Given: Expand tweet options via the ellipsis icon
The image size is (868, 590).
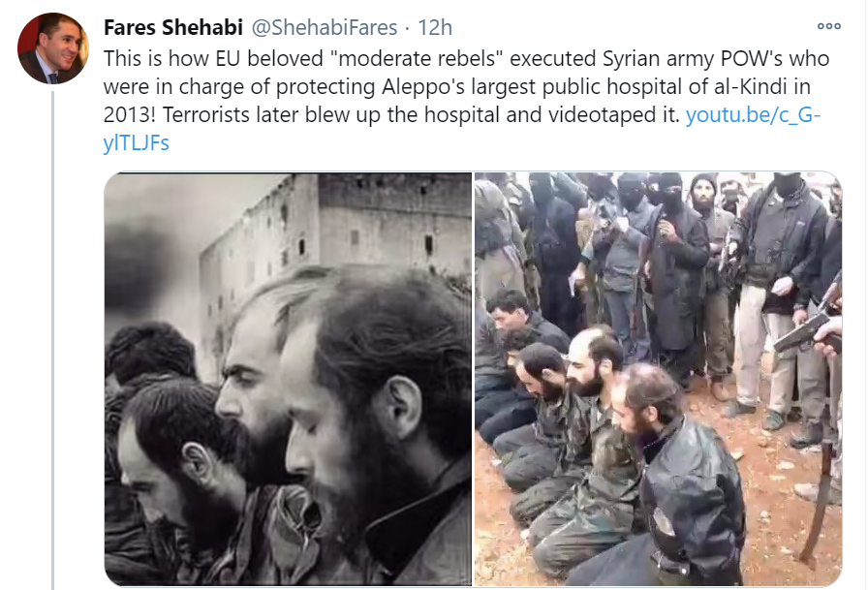Looking at the screenshot, I should [828, 26].
